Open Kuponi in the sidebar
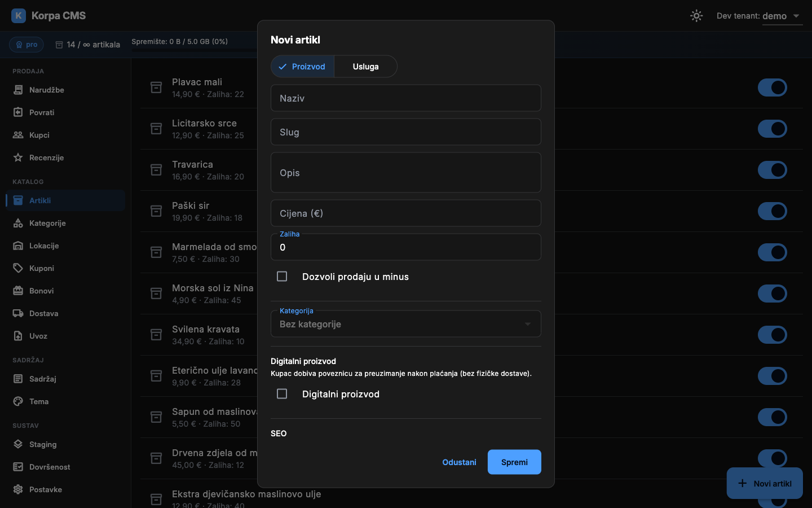 [x=65, y=268]
